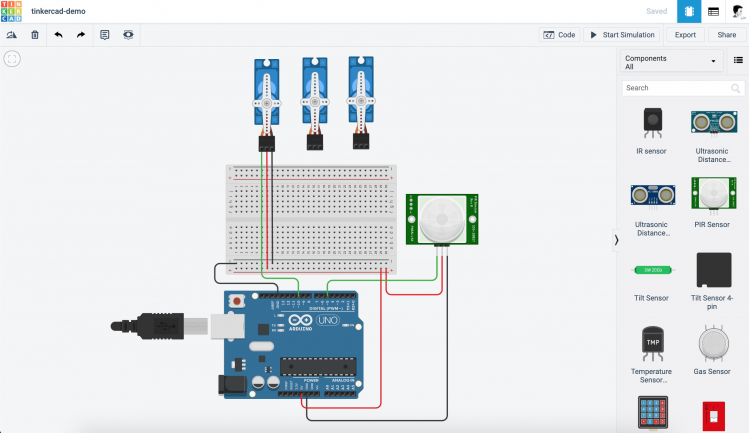
Task: Select the IR sensor component
Action: coord(652,131)
